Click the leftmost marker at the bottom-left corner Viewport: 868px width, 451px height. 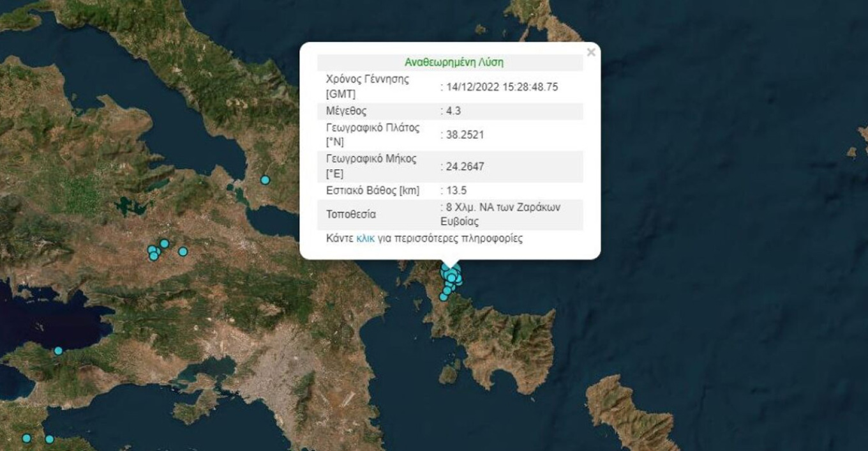tap(26, 438)
